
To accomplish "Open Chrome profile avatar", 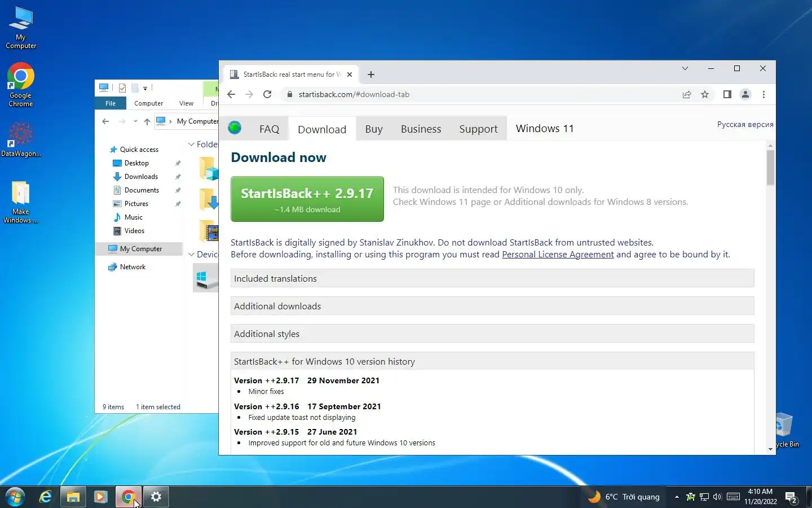I will pyautogui.click(x=745, y=94).
